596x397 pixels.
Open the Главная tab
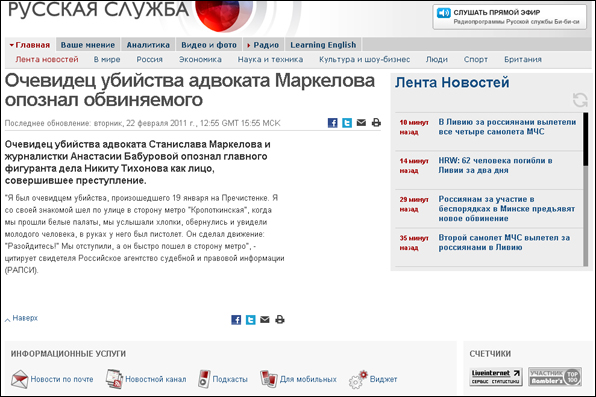(30, 45)
